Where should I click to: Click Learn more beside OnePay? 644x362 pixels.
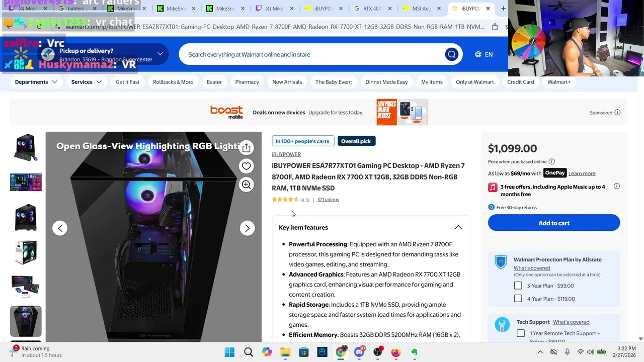(x=582, y=173)
